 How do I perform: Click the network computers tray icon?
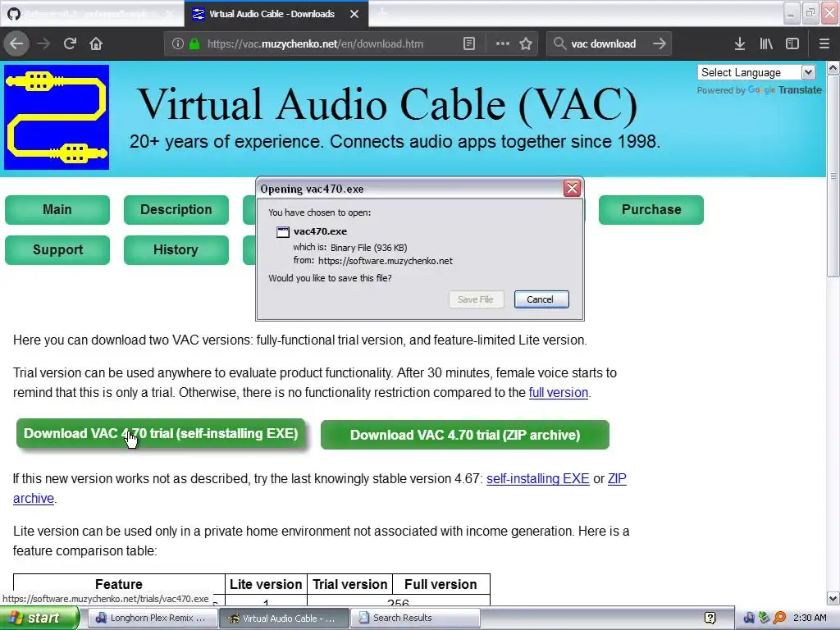[x=748, y=619]
